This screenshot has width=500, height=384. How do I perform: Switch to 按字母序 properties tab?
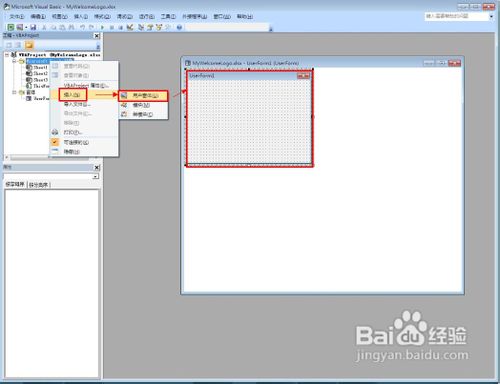tap(15, 184)
